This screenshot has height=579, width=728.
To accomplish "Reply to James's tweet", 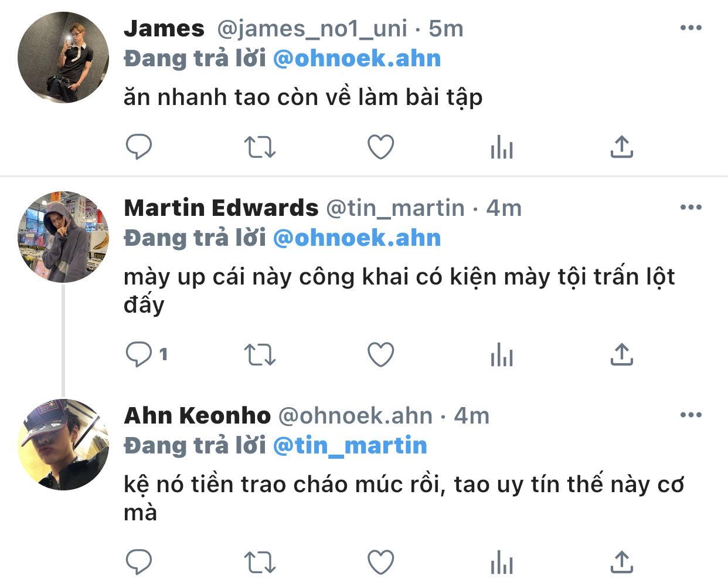I will click(x=139, y=147).
